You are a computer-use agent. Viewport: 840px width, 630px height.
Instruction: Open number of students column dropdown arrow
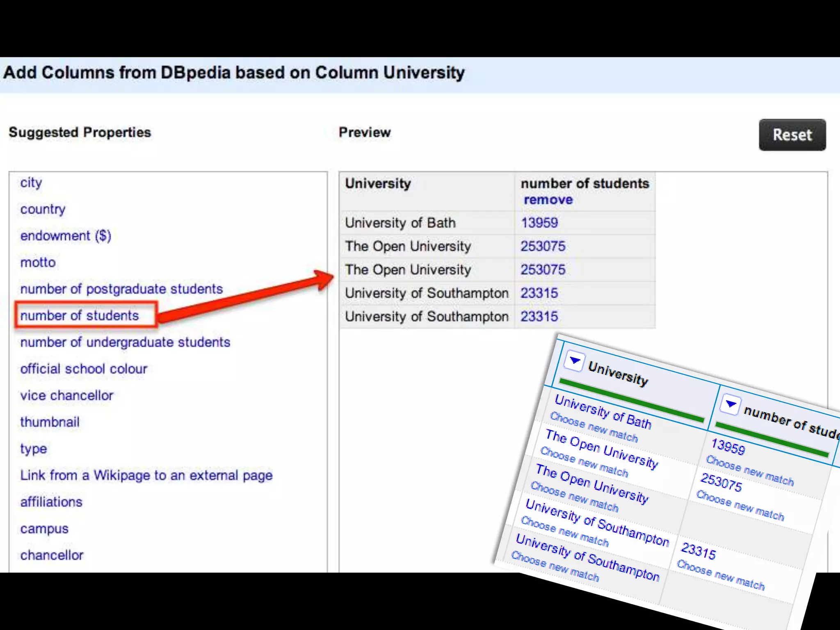[730, 404]
